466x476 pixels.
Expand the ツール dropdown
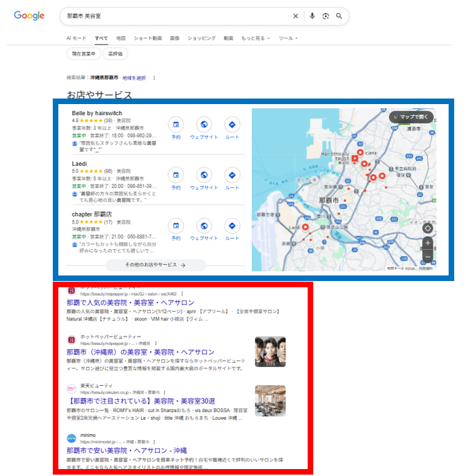288,38
